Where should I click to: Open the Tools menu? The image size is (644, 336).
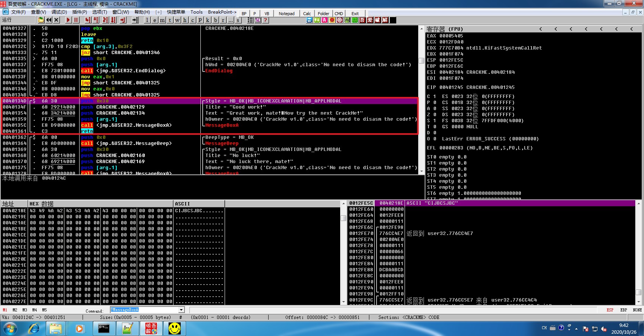(197, 12)
